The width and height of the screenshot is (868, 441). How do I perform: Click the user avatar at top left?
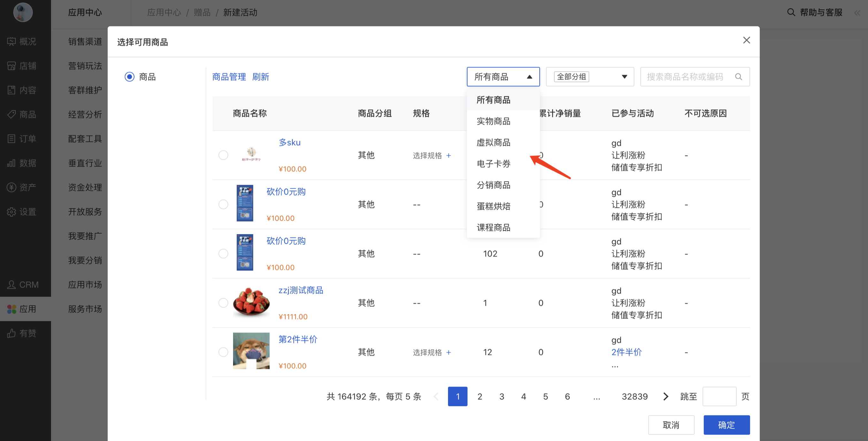(x=23, y=12)
